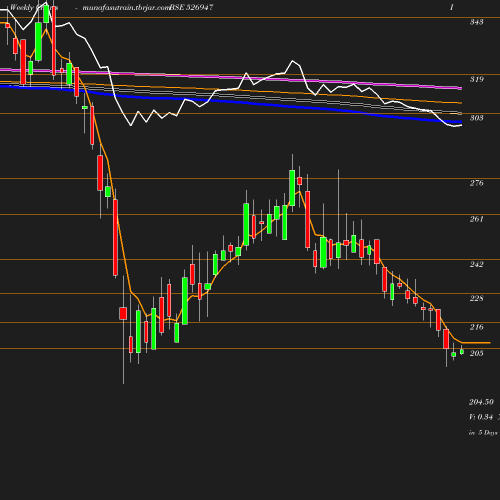
Task: Click the 303 price axis label
Action: point(476,118)
